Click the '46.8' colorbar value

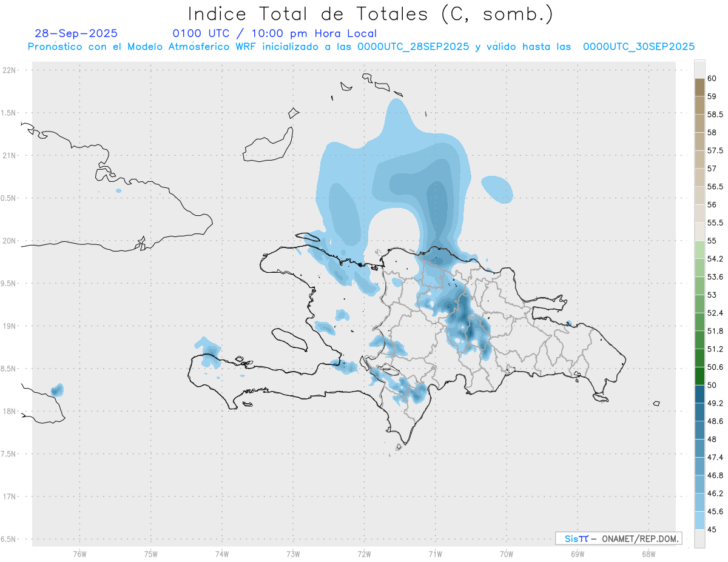pyautogui.click(x=715, y=475)
